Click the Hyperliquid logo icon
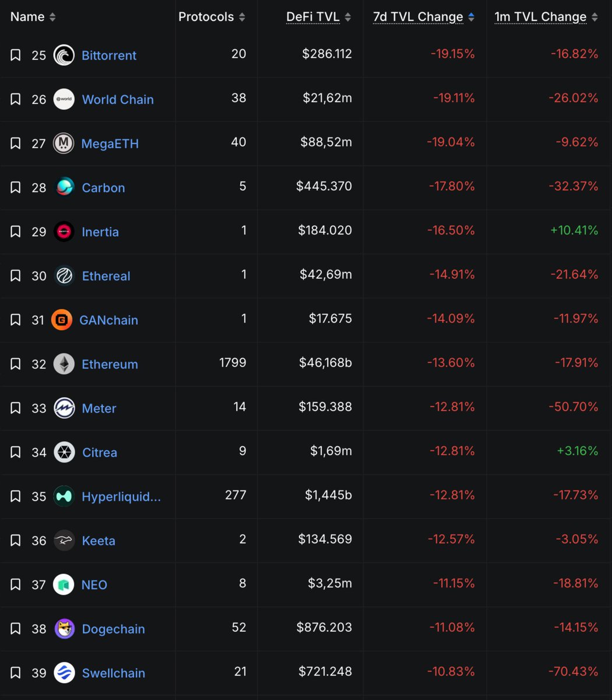The height and width of the screenshot is (700, 612). [64, 496]
